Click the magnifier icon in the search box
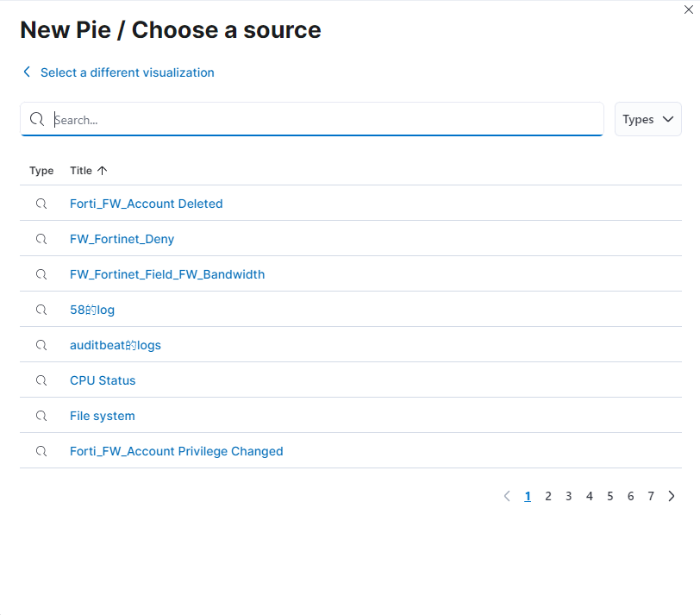Screen dimensions: 700x615 (36, 119)
